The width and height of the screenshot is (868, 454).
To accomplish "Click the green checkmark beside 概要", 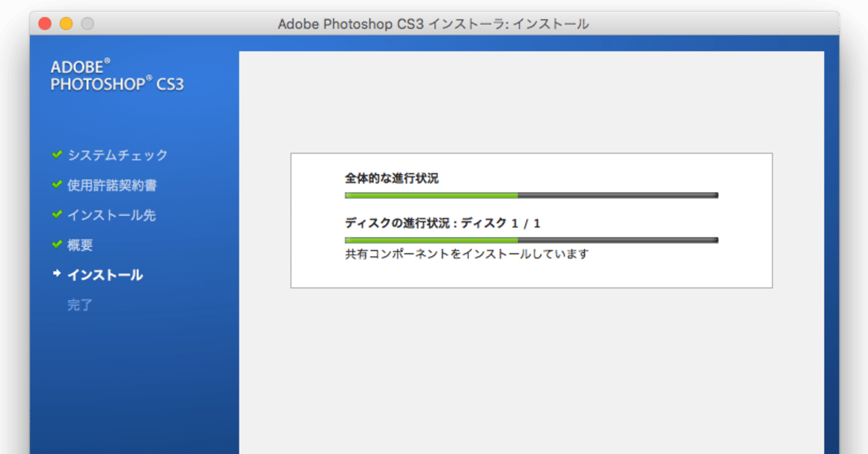I will point(56,244).
